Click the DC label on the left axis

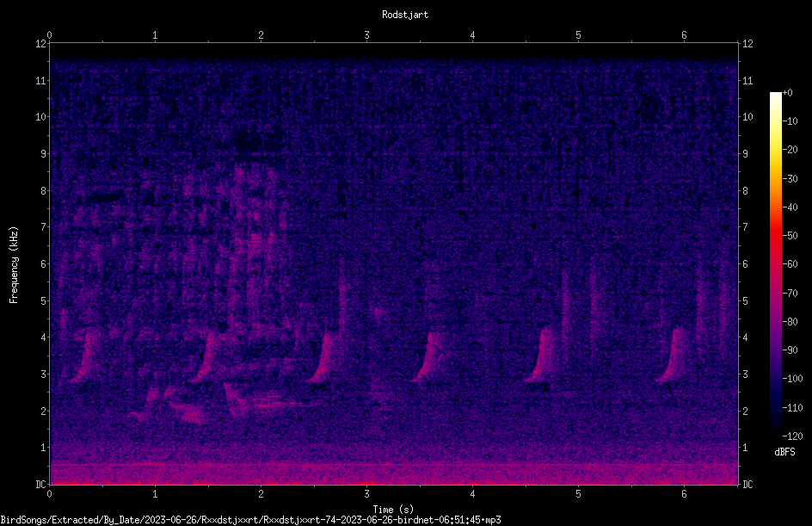click(x=40, y=485)
